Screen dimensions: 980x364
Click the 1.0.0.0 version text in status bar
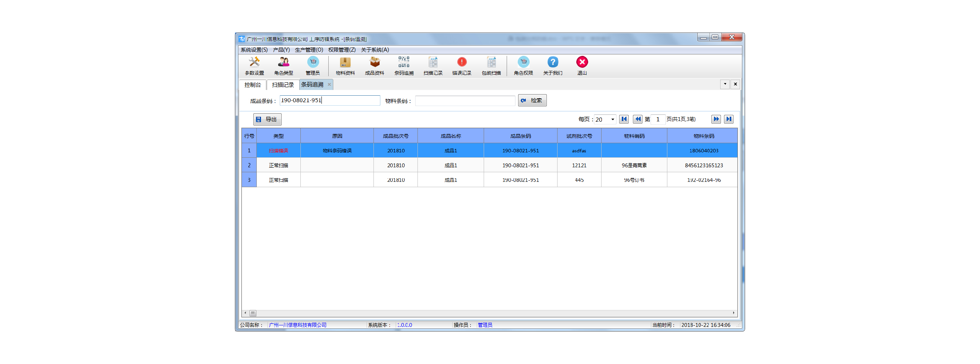coord(404,325)
